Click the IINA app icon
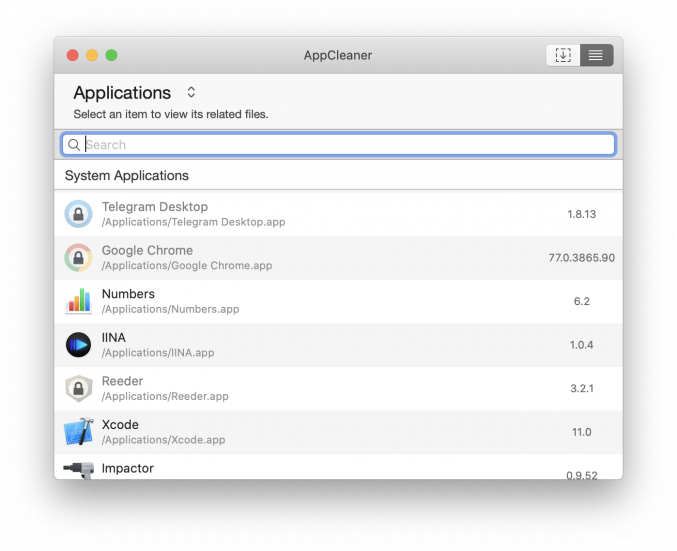677x551 pixels. pos(79,345)
